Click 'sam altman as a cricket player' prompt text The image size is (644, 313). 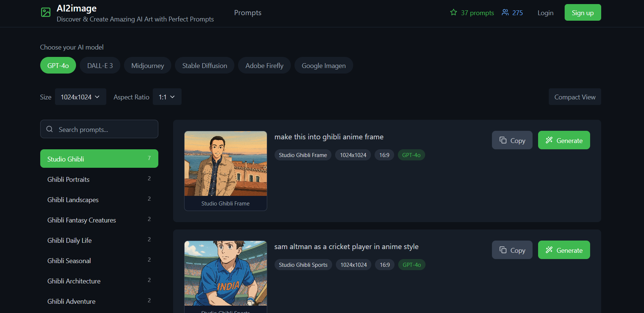point(346,246)
